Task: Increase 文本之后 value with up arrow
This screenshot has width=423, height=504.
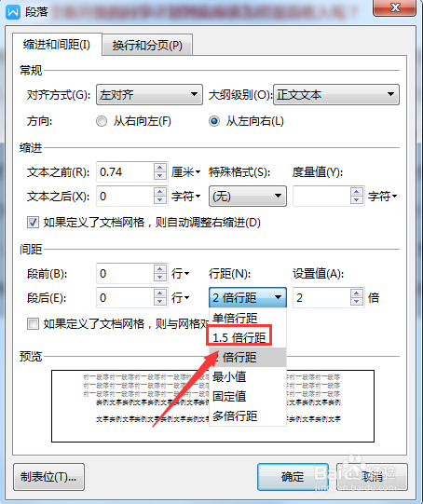Action: tap(160, 192)
